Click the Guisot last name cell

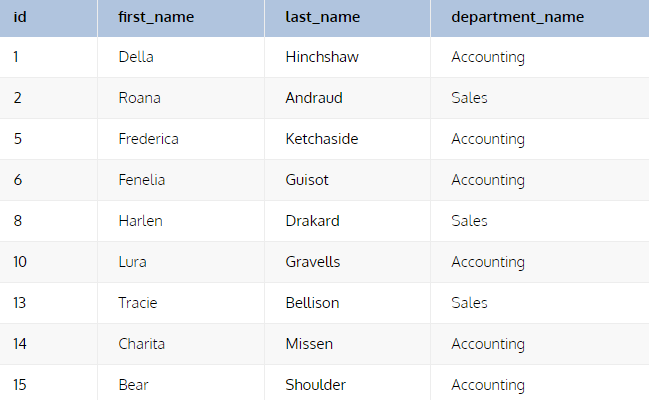[x=307, y=180]
